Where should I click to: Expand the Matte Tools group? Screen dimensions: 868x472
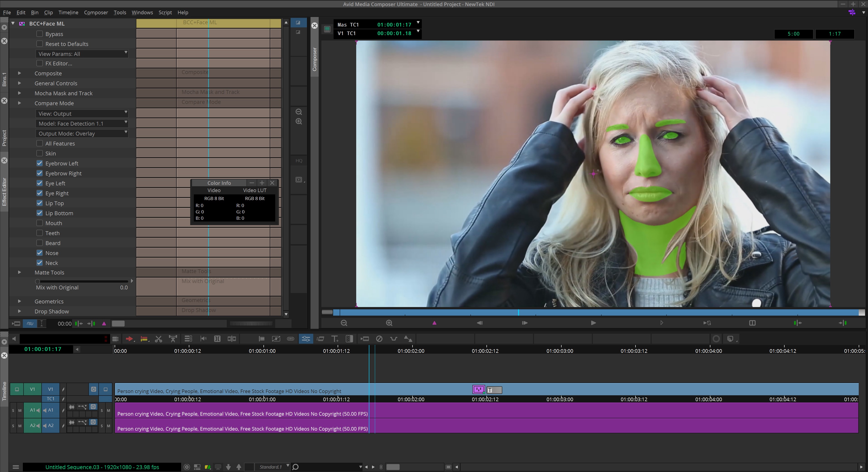coord(19,272)
